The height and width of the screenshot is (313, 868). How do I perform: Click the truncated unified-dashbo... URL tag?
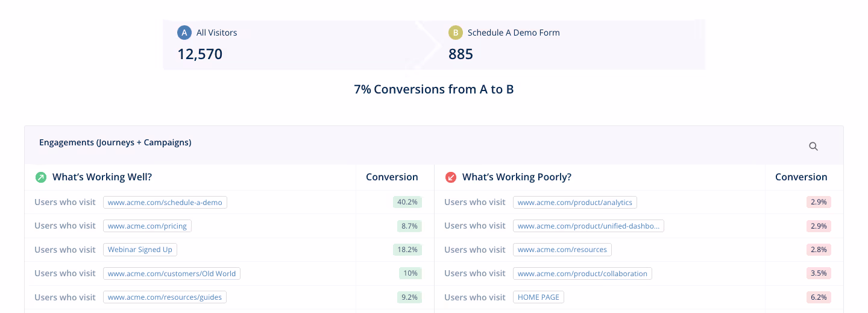[x=588, y=226]
